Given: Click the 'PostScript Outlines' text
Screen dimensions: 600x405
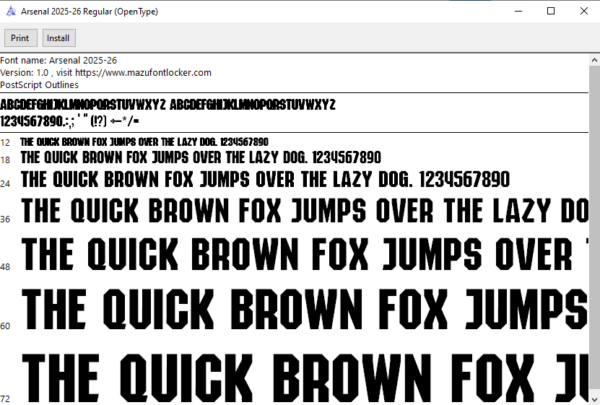Looking at the screenshot, I should pyautogui.click(x=39, y=85).
